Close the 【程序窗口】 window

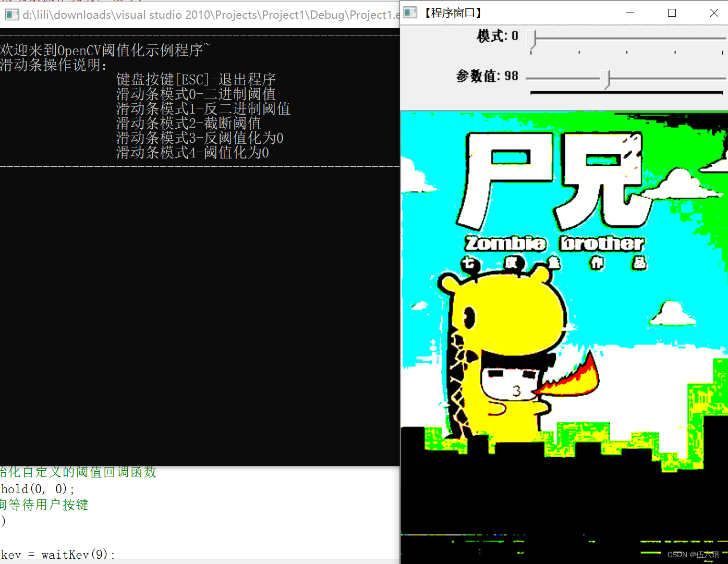(x=714, y=13)
